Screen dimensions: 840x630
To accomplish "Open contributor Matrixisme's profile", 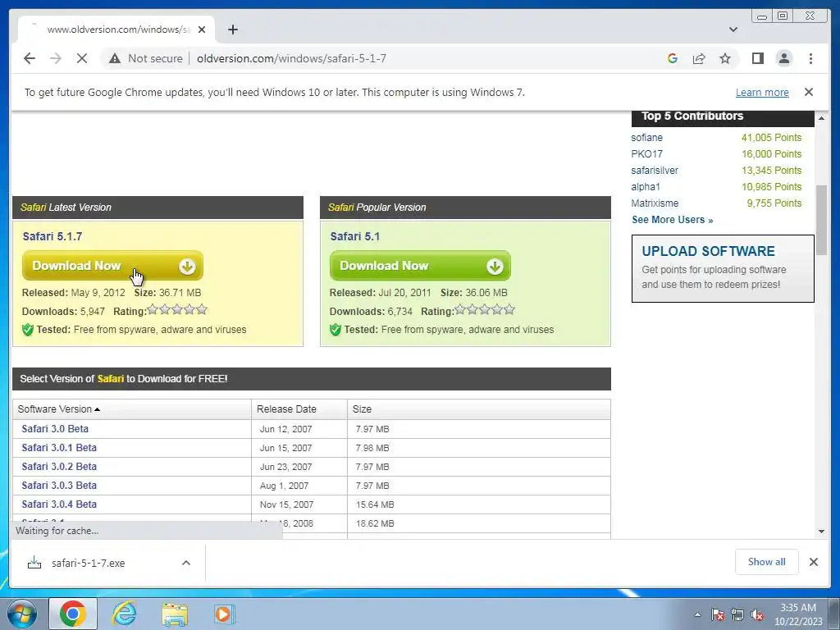I will pos(655,203).
